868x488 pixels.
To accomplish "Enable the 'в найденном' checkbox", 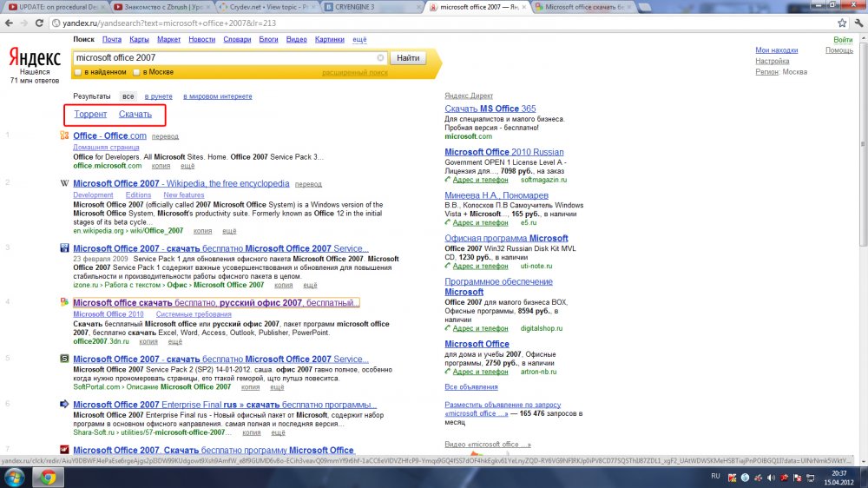I will (78, 72).
